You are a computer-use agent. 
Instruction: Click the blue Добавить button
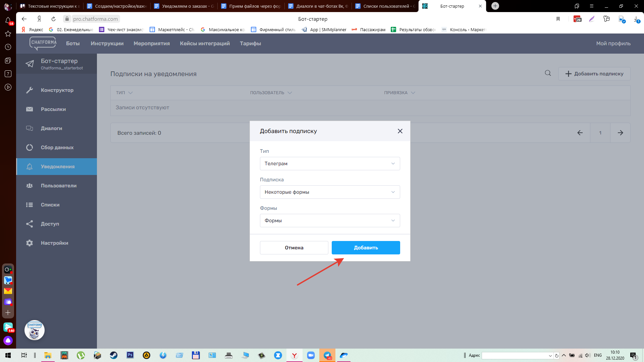click(366, 248)
